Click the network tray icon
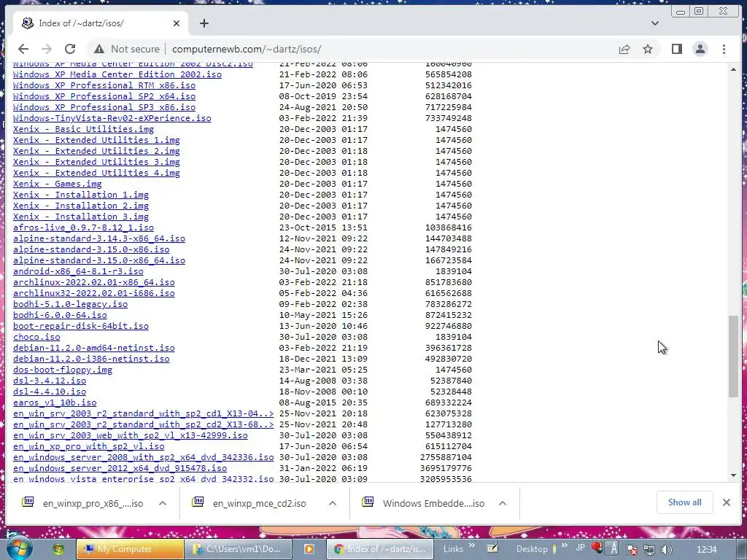 tap(649, 550)
